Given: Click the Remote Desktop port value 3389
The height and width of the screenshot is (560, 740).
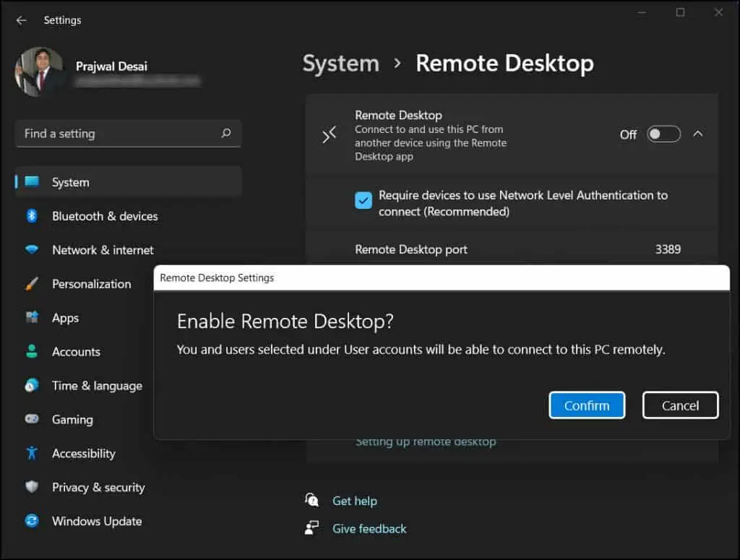Looking at the screenshot, I should click(668, 249).
